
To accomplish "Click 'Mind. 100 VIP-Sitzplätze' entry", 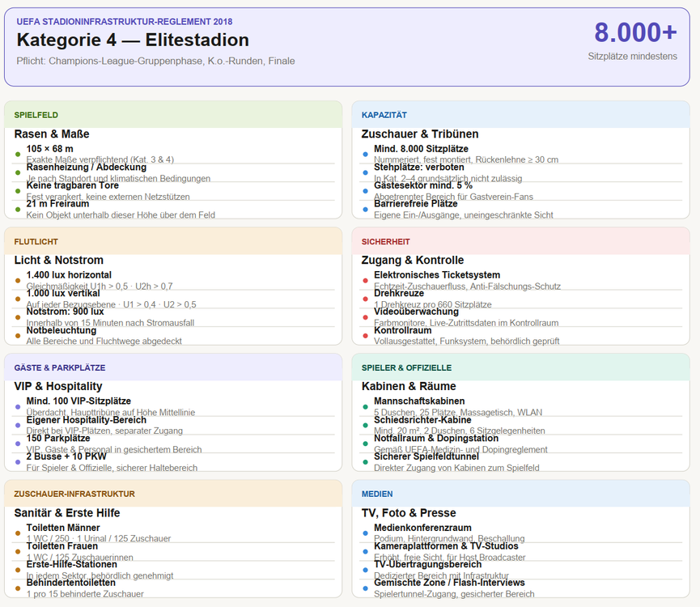I will pyautogui.click(x=78, y=401).
